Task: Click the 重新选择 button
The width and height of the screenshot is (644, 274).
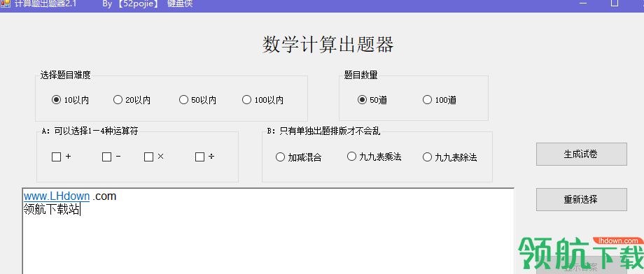Action: pos(581,199)
